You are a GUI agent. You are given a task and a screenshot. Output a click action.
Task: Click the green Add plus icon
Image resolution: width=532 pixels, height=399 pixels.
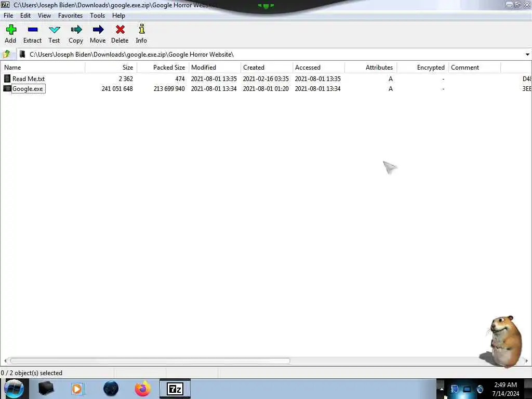click(x=11, y=30)
